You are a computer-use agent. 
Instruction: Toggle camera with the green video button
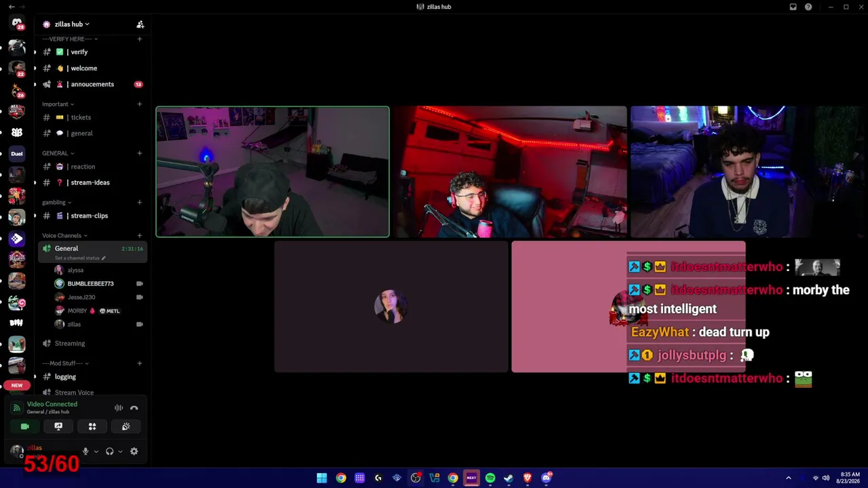pyautogui.click(x=25, y=426)
